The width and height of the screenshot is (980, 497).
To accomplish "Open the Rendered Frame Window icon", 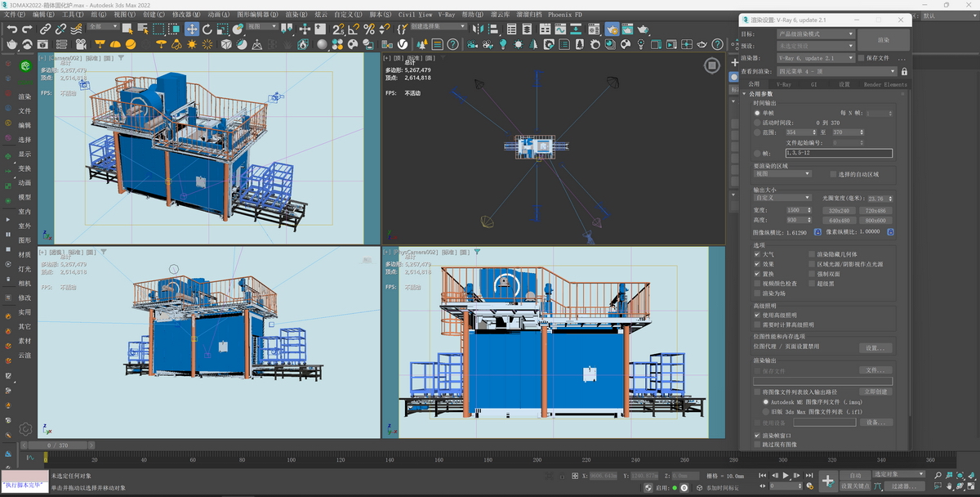I will pos(627,29).
